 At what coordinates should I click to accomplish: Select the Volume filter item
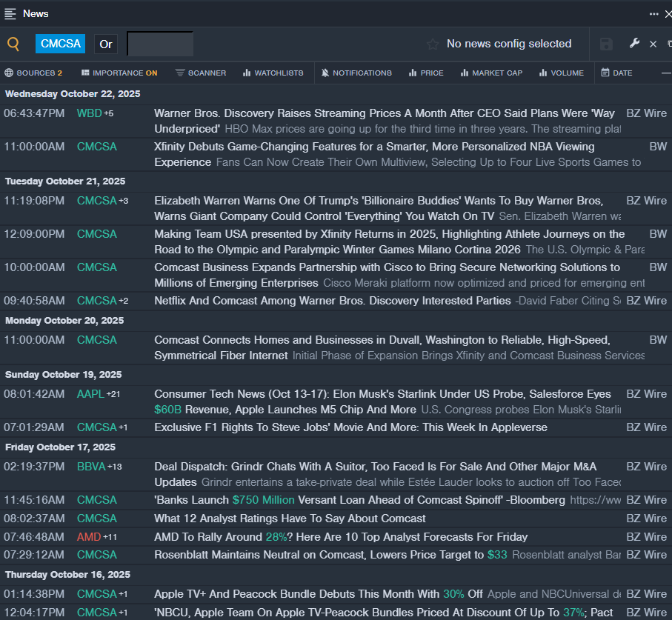(x=562, y=73)
